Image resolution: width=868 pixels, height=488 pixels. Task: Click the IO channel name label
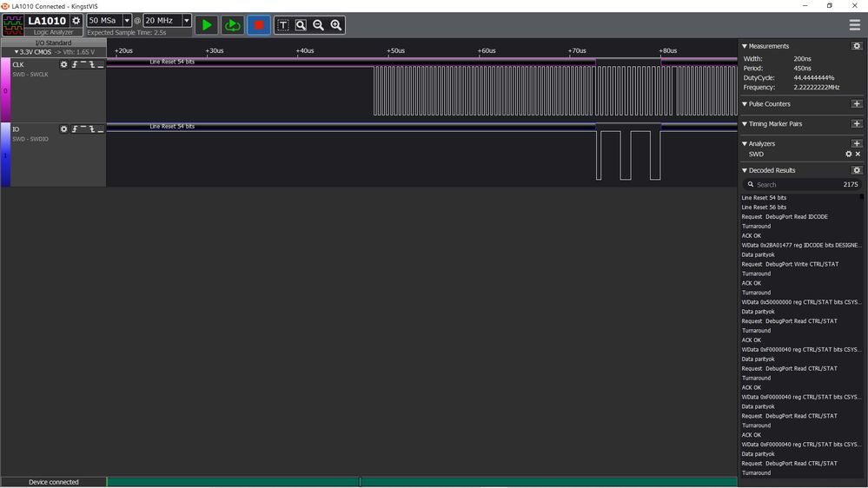[16, 129]
